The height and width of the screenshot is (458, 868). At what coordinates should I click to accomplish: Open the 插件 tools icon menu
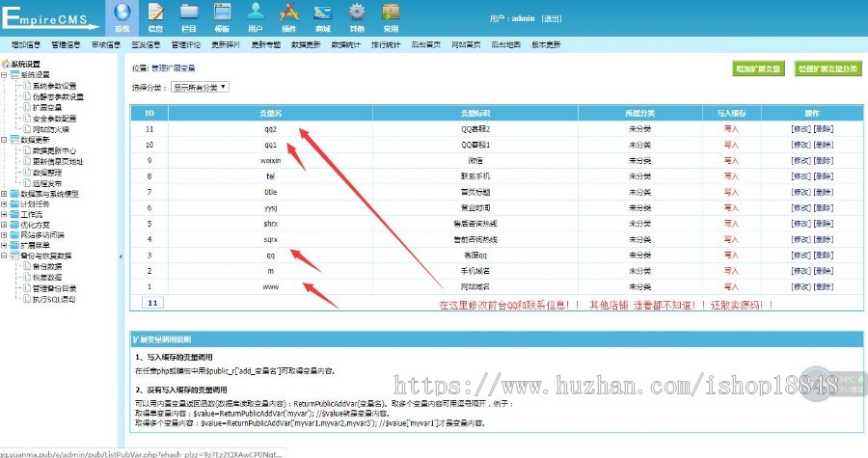pos(289,17)
